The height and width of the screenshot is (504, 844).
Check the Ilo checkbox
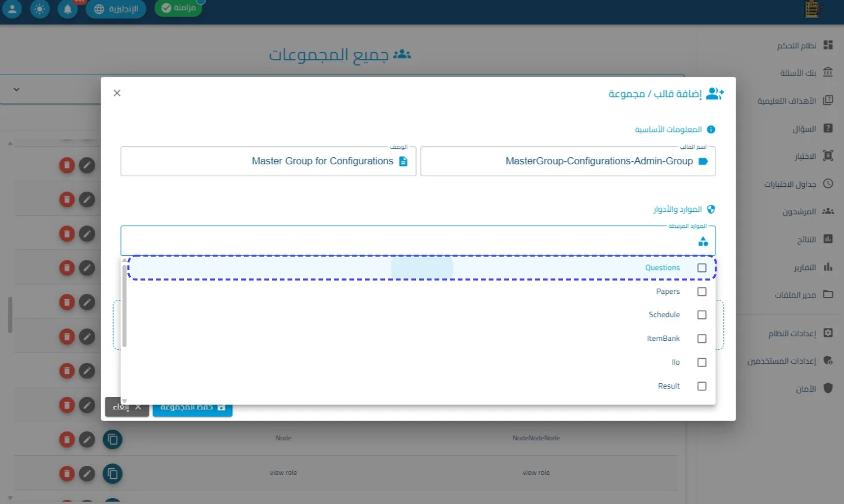click(x=702, y=362)
